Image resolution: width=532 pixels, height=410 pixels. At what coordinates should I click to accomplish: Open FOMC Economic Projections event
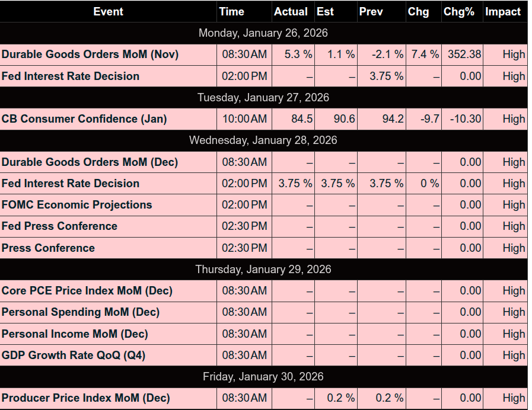[77, 205]
